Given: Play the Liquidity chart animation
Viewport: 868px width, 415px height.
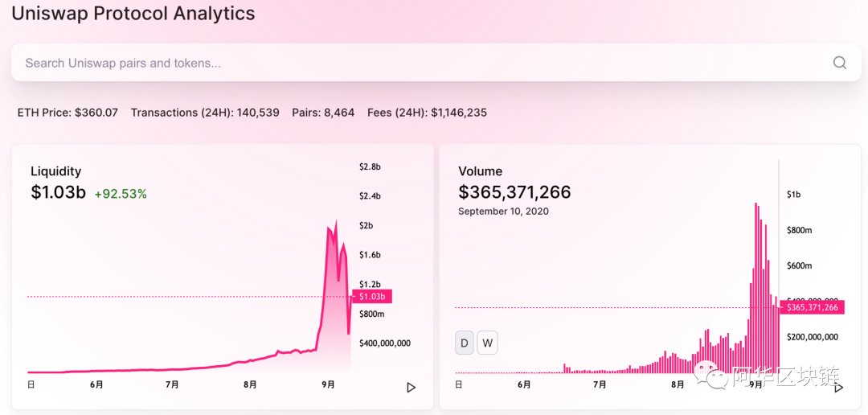Looking at the screenshot, I should click(x=411, y=388).
